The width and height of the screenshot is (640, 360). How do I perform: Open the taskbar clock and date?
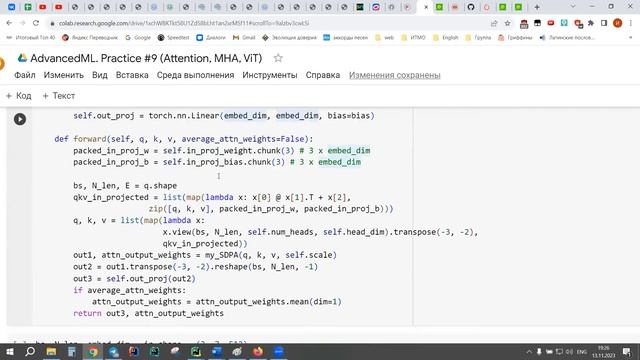603,351
